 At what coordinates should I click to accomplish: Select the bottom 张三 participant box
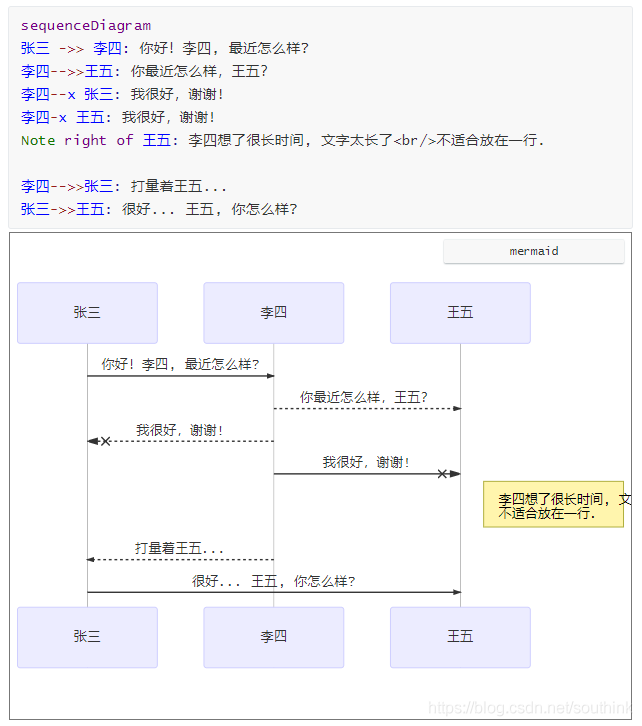tap(87, 637)
